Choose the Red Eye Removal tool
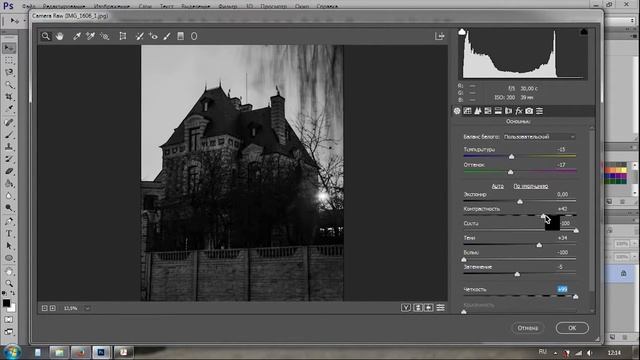This screenshot has height=360, width=640. pyautogui.click(x=153, y=36)
